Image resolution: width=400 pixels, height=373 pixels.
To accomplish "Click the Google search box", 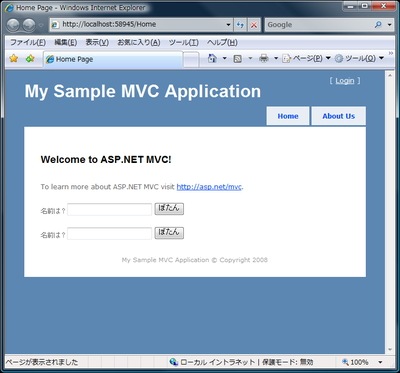I will (x=318, y=25).
